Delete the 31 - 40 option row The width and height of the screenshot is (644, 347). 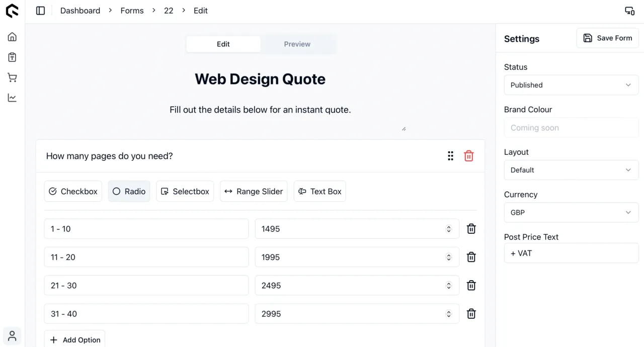coord(471,314)
